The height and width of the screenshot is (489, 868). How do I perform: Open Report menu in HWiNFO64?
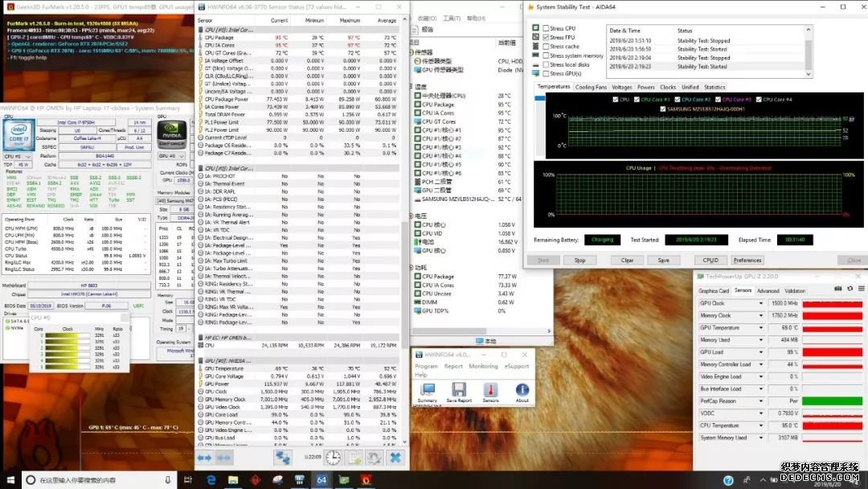pos(452,367)
